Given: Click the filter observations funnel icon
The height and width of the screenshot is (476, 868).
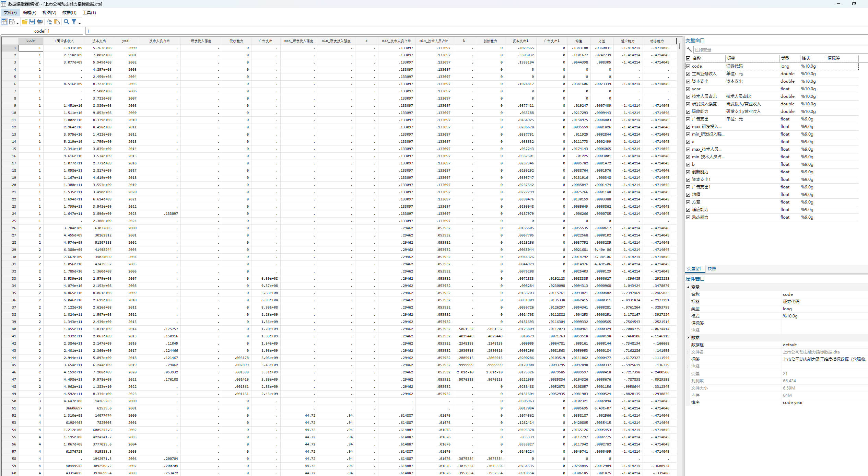Looking at the screenshot, I should 74,22.
